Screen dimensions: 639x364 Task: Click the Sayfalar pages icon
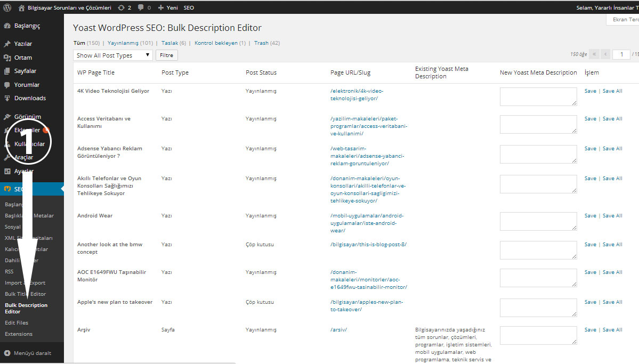point(7,71)
